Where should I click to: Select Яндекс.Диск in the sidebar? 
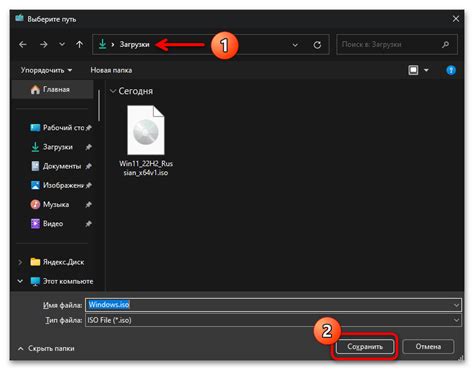coord(57,262)
